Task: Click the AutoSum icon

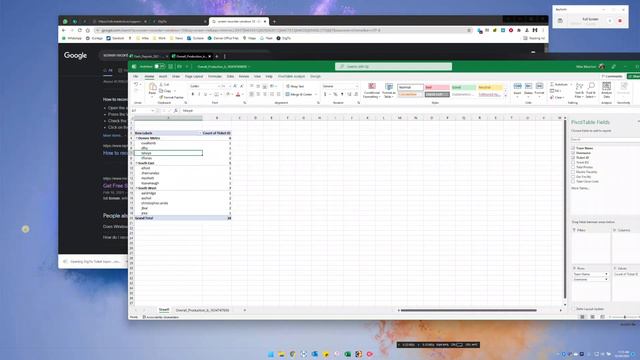Action: click(552, 84)
